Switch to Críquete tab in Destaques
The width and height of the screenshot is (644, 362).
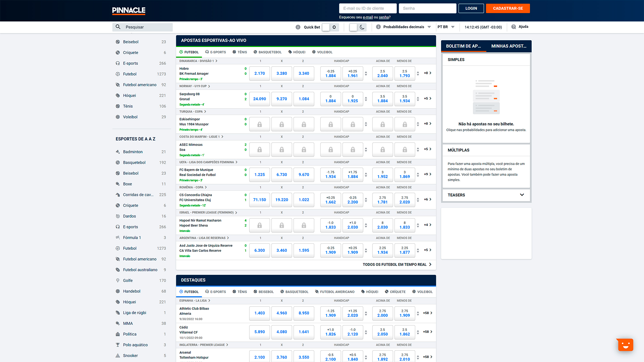[395, 292]
